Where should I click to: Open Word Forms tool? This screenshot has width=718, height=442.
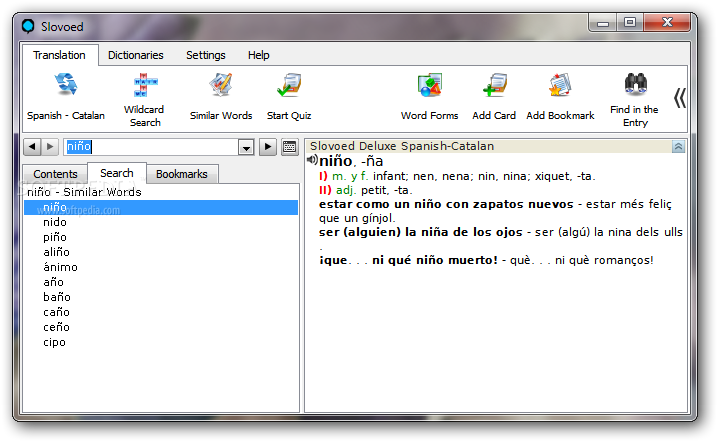click(429, 85)
